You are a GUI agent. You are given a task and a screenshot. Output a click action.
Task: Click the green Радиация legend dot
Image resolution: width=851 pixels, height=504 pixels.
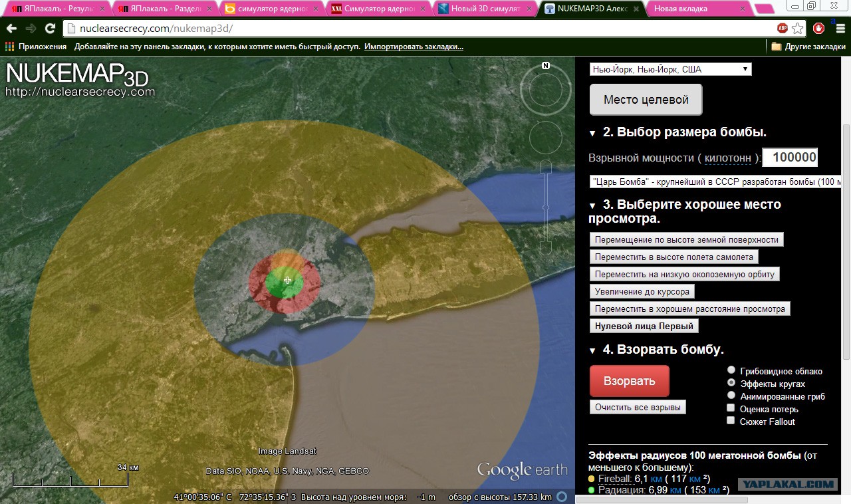pyautogui.click(x=592, y=490)
